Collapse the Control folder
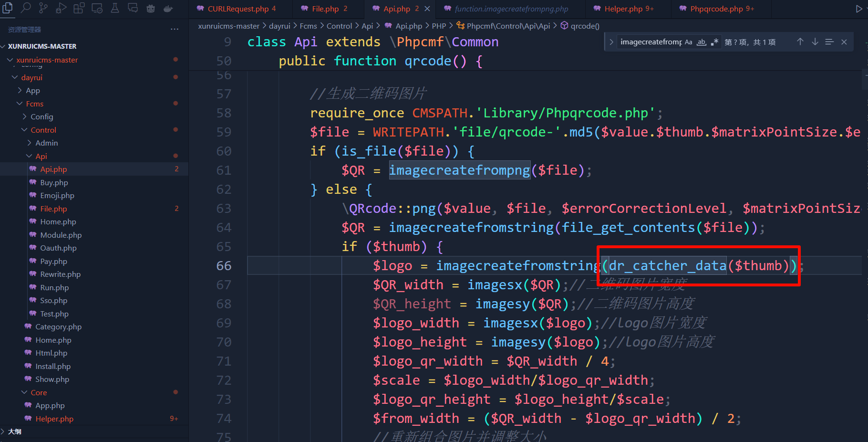 pos(43,130)
